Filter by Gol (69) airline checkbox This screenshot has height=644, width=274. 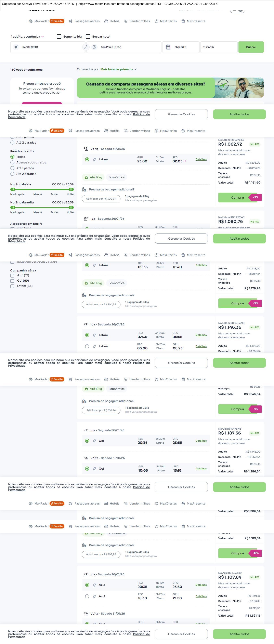[12, 281]
